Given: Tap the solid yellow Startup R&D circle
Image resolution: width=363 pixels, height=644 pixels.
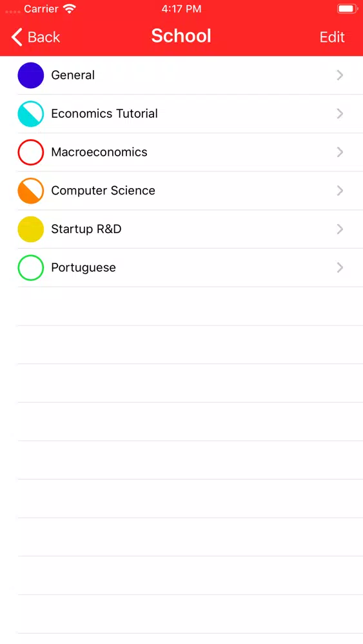Looking at the screenshot, I should 31,229.
